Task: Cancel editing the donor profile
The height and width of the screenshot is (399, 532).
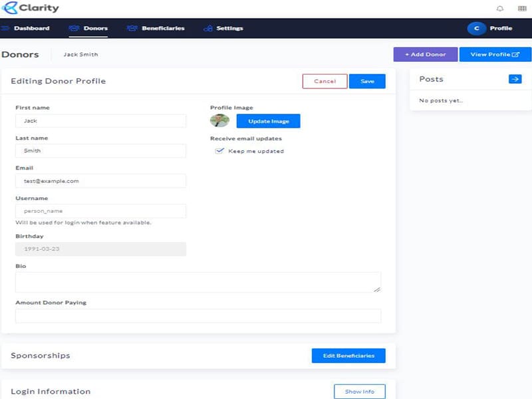Action: [x=325, y=80]
